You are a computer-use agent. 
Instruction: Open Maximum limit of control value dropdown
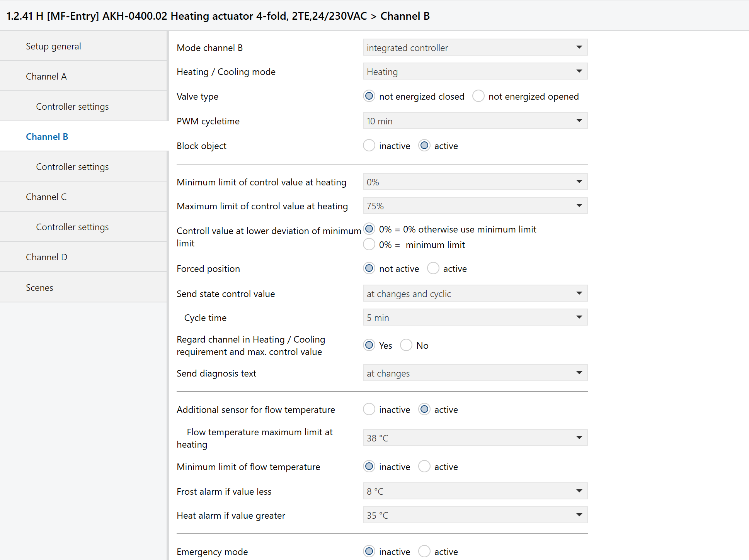[475, 206]
